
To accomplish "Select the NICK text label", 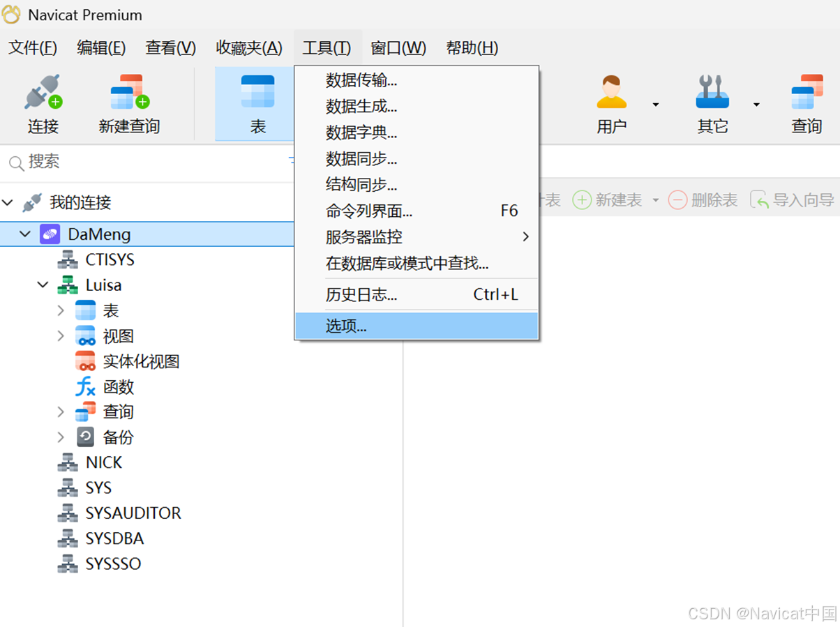I will click(x=104, y=462).
